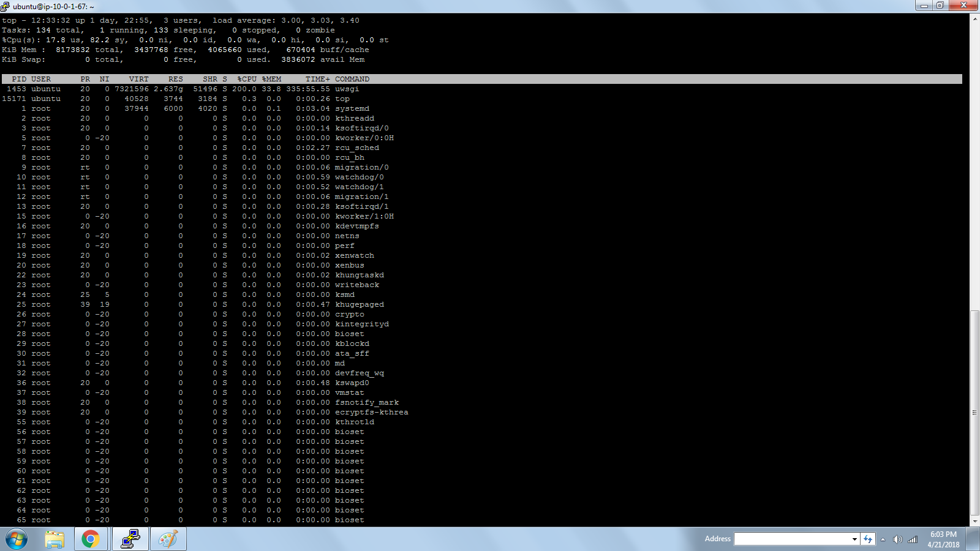
Task: Click the '3836072 avail Mem' text
Action: [x=323, y=59]
